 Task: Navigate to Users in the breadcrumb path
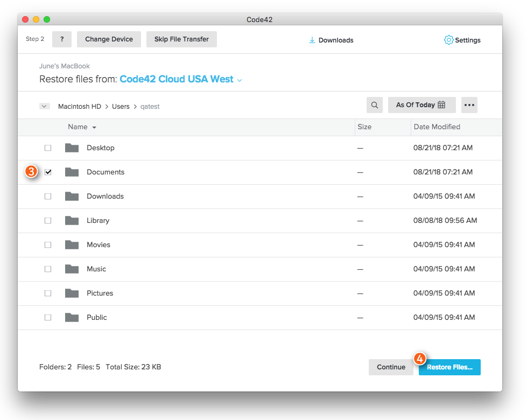(121, 106)
